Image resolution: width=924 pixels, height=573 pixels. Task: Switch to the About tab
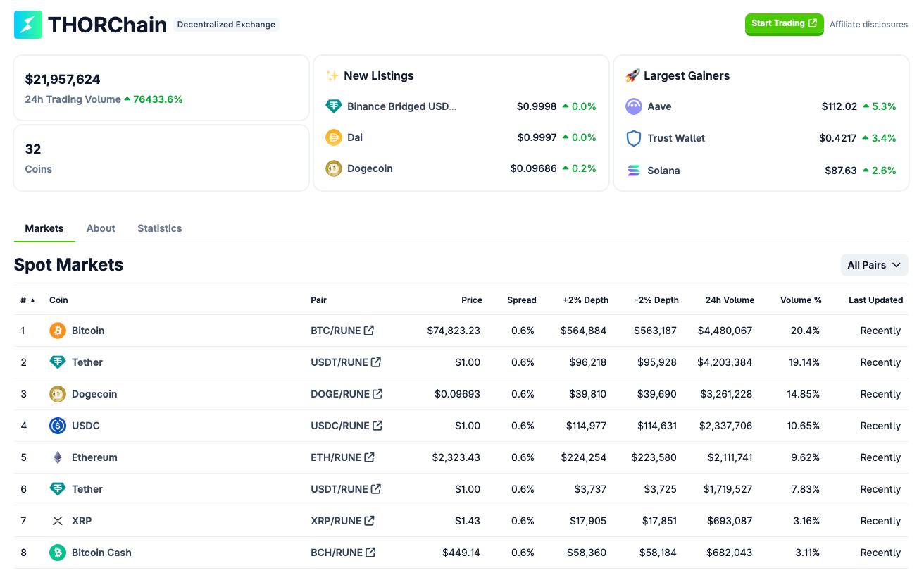[x=101, y=228]
